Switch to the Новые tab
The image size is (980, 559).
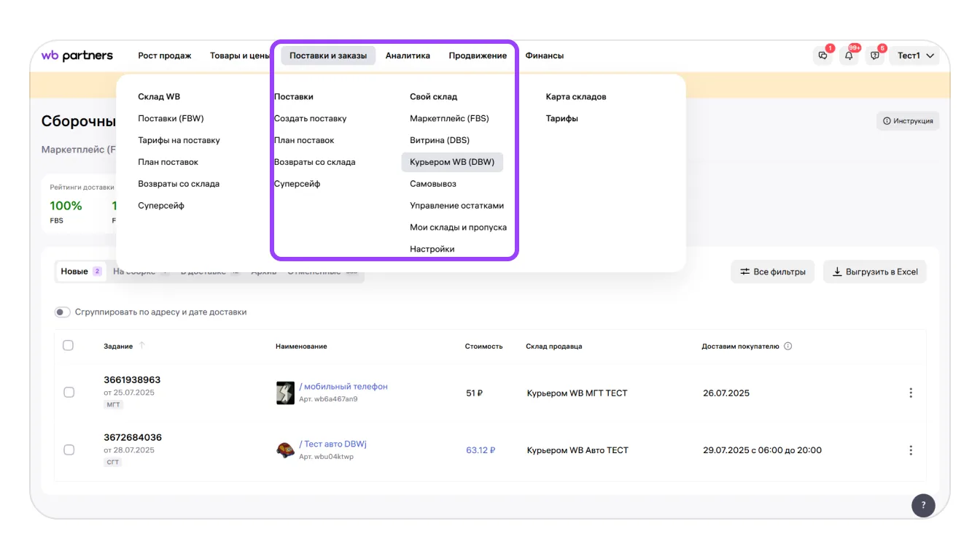81,271
